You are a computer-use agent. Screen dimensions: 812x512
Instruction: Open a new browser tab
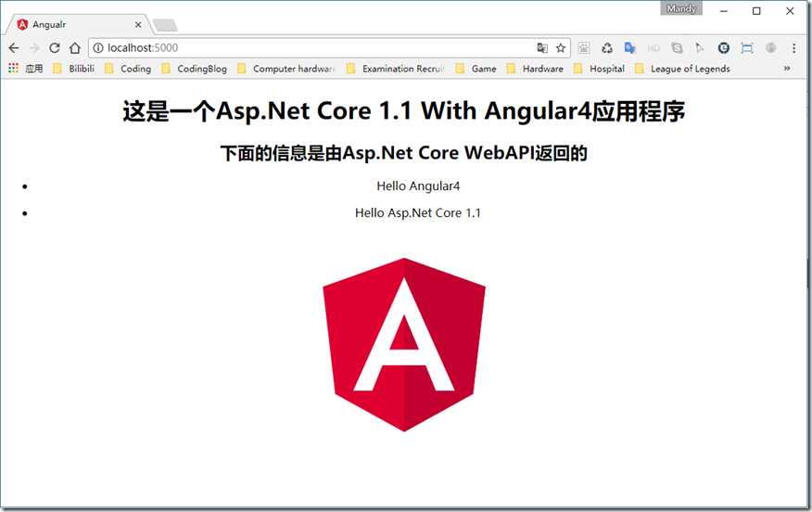click(166, 25)
